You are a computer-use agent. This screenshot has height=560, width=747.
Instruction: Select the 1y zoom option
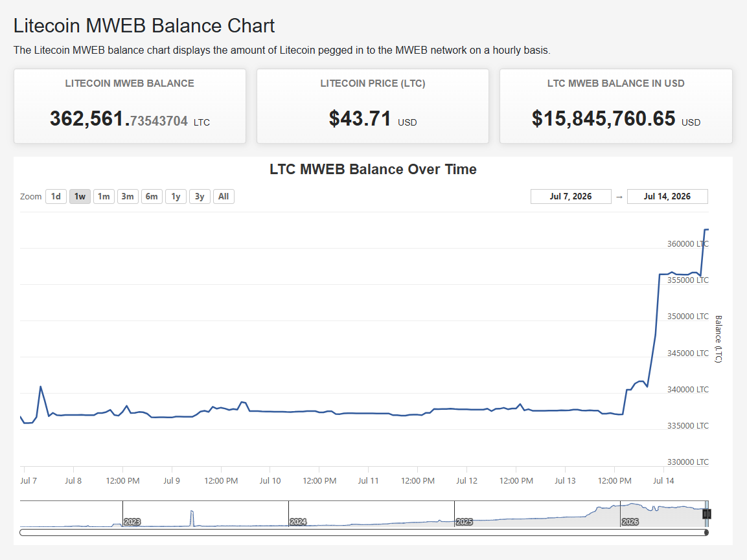(176, 196)
